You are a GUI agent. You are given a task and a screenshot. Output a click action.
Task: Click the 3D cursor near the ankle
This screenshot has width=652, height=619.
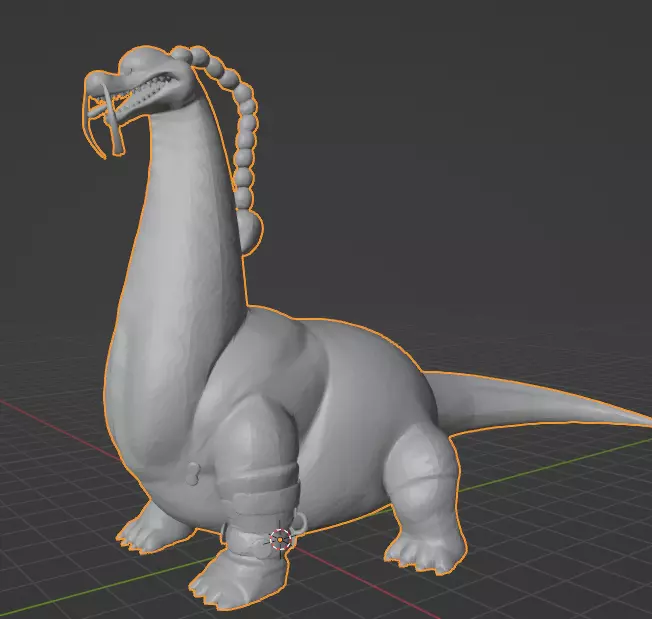(x=280, y=540)
